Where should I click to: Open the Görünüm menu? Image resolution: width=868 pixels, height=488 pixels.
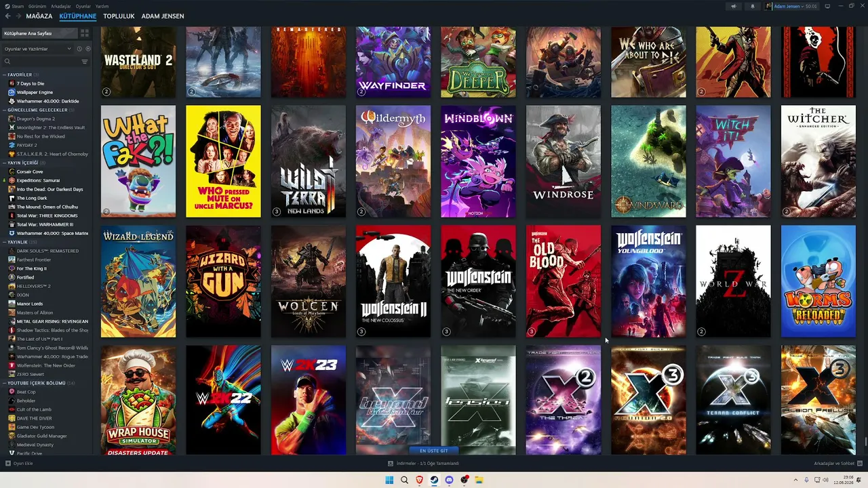tap(38, 6)
